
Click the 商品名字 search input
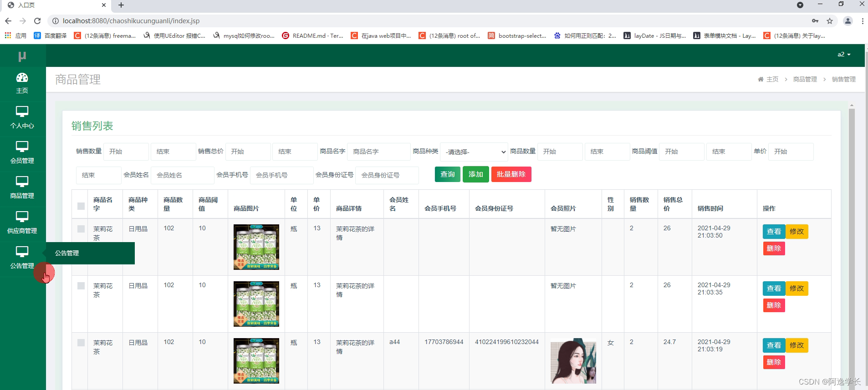pyautogui.click(x=379, y=152)
